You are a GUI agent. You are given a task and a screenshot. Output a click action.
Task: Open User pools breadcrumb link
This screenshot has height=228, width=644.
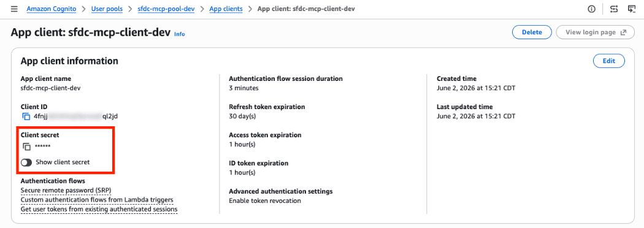107,9
